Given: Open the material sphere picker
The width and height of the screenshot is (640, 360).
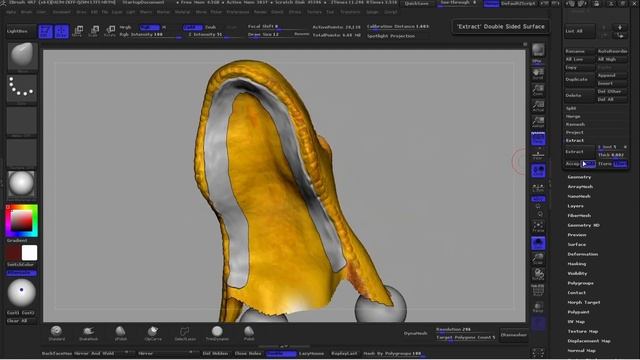Looking at the screenshot, I should 21,184.
